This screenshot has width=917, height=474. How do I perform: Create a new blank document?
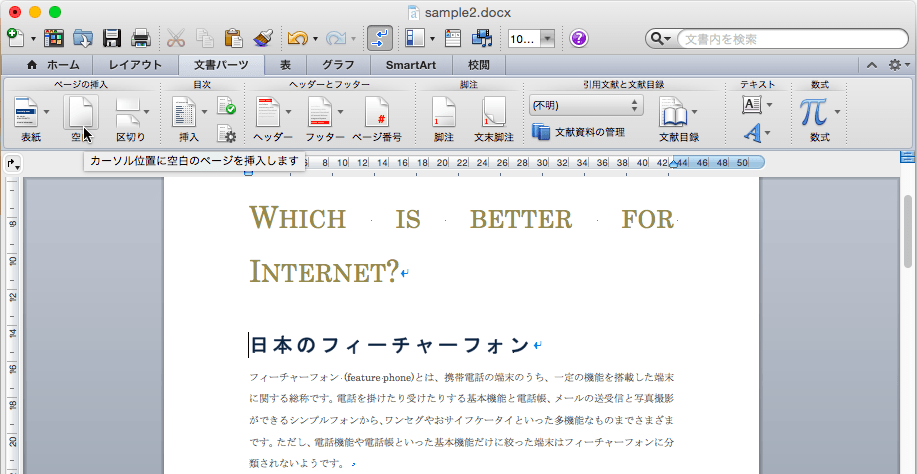(16, 38)
